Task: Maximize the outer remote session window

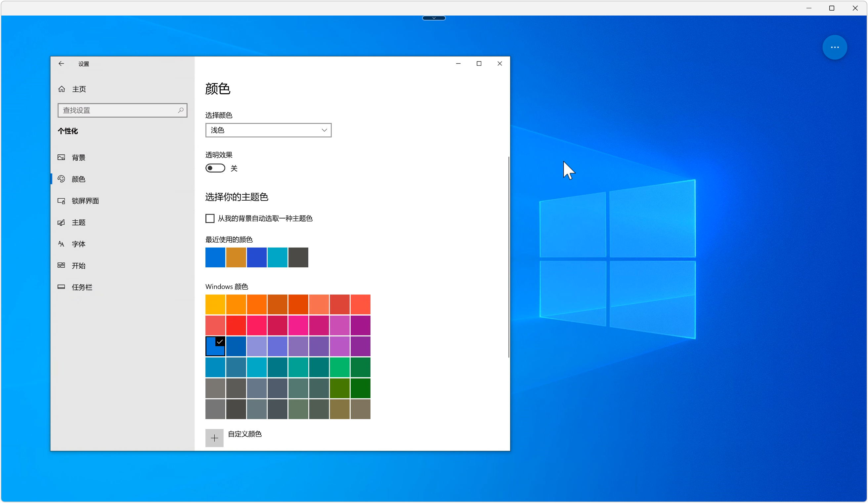Action: 832,8
